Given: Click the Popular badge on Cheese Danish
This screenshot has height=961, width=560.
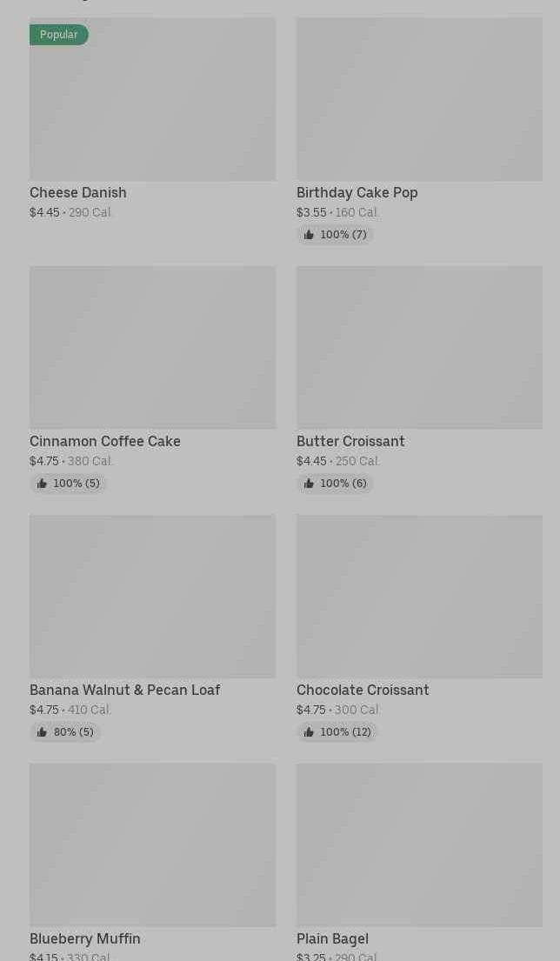Looking at the screenshot, I should (x=58, y=35).
